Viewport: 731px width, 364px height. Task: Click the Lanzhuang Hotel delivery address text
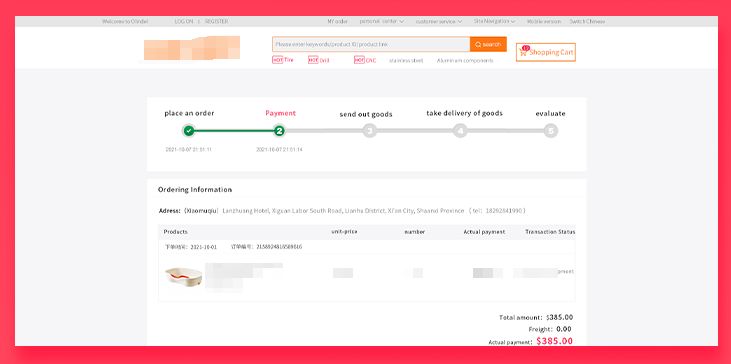click(x=343, y=211)
